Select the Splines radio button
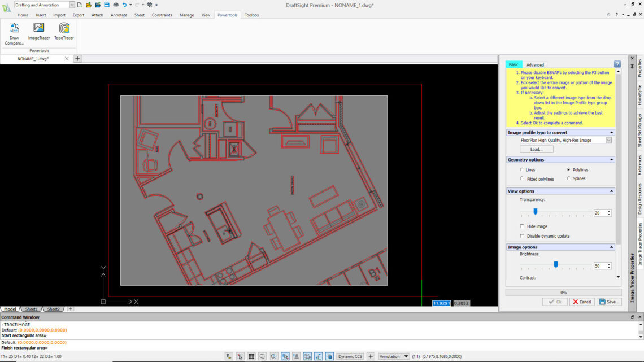Viewport: 644px width, 362px height. point(568,178)
